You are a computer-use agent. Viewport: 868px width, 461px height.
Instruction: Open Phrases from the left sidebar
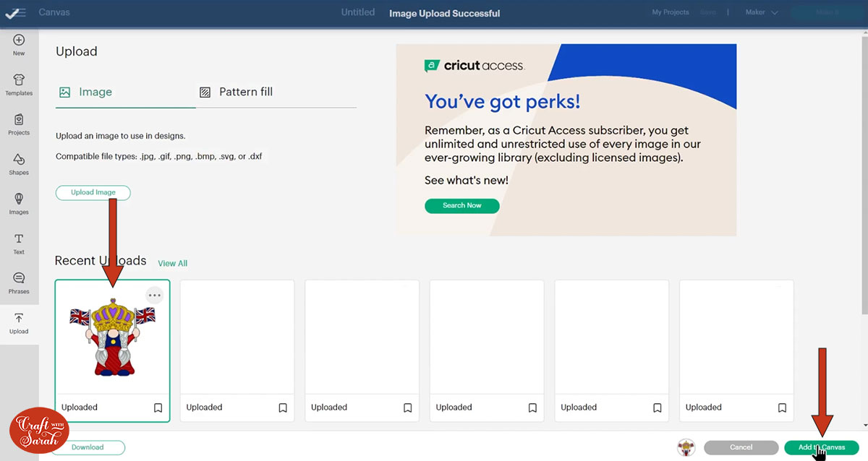click(19, 283)
